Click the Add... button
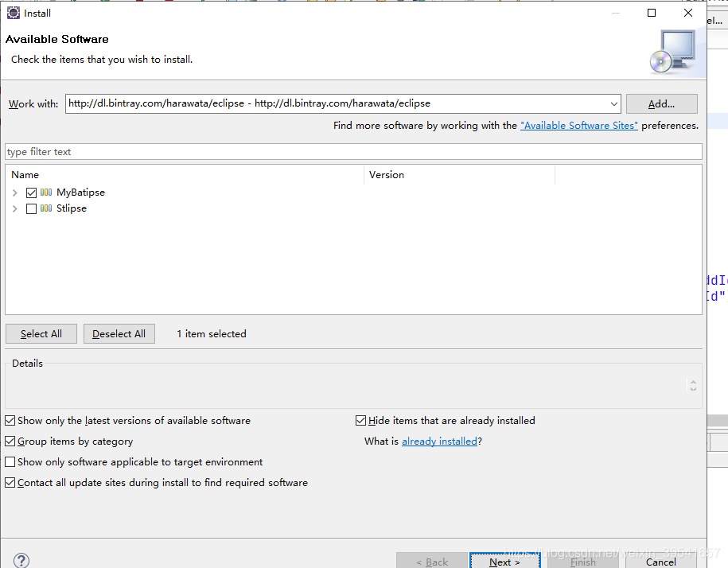 (662, 104)
